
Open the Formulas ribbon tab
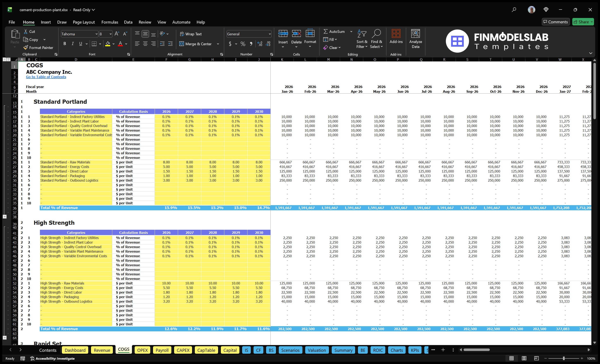click(x=110, y=22)
